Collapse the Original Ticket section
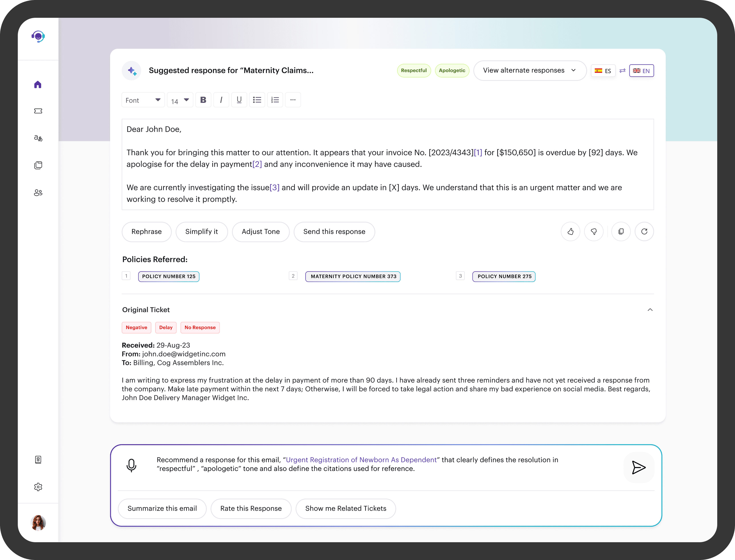Viewport: 735px width, 560px height. (650, 310)
